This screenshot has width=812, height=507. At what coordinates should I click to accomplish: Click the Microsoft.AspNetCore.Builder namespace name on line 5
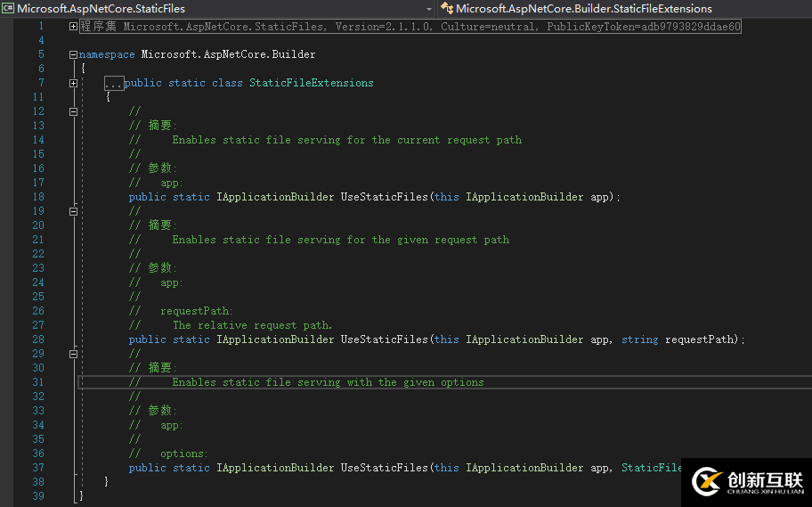[x=228, y=54]
